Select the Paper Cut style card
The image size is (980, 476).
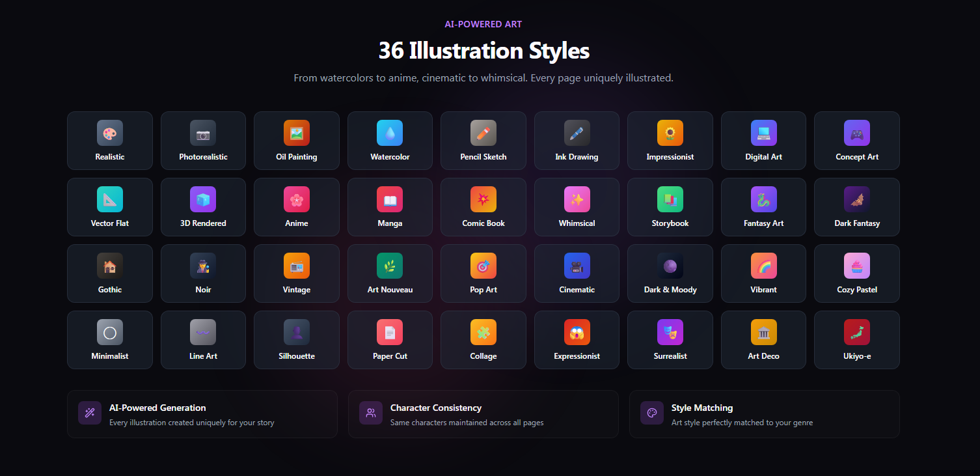[x=390, y=340]
